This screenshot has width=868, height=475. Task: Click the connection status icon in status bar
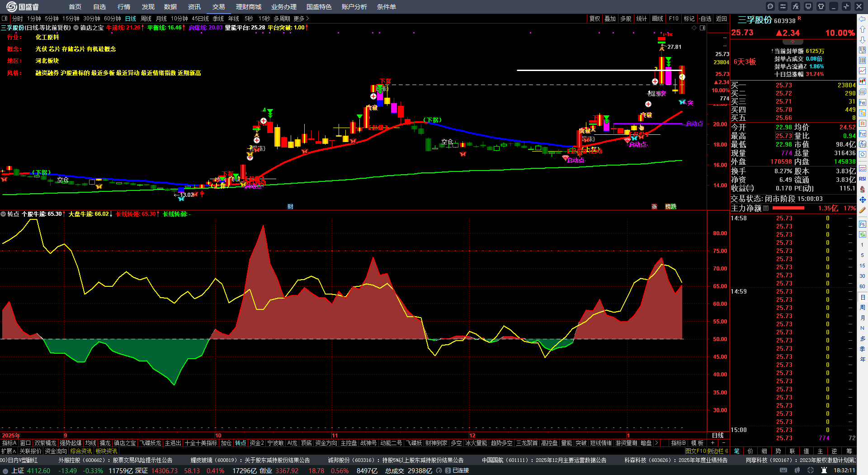point(448,470)
